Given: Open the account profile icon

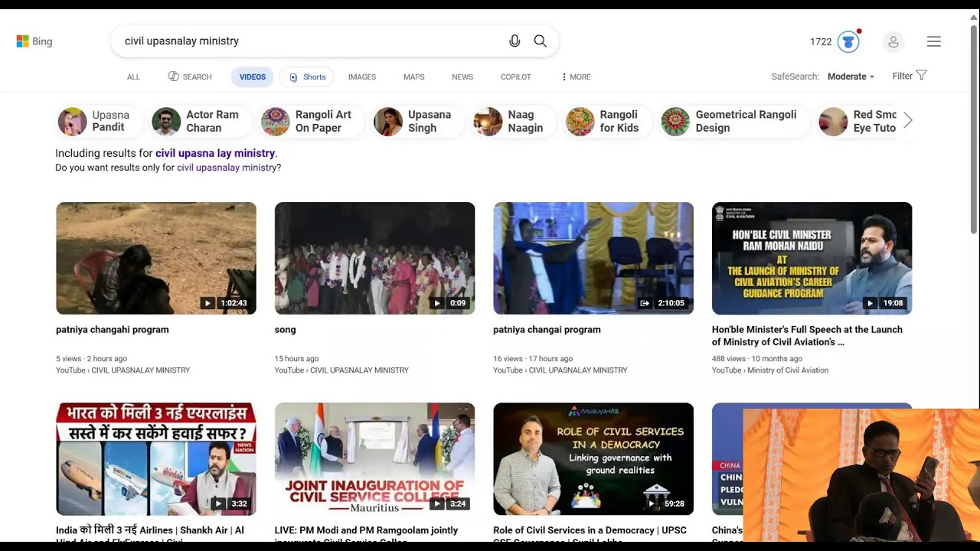Looking at the screenshot, I should coord(893,41).
